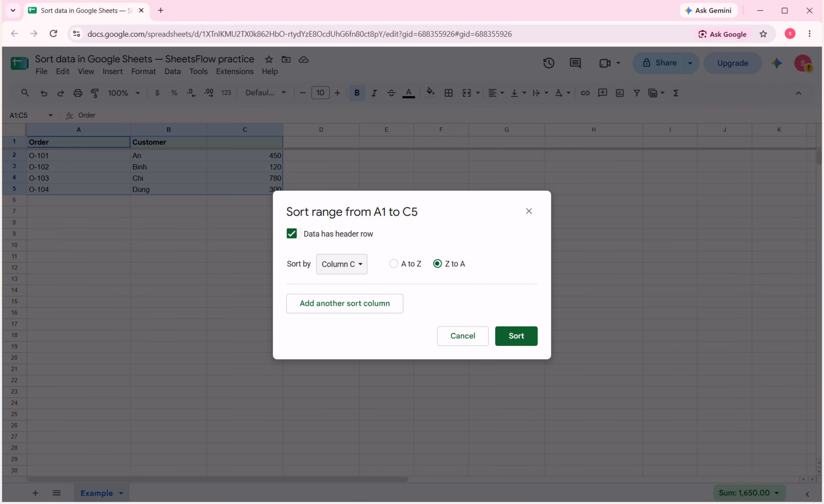
Task: Open version history clock icon
Action: coord(549,63)
